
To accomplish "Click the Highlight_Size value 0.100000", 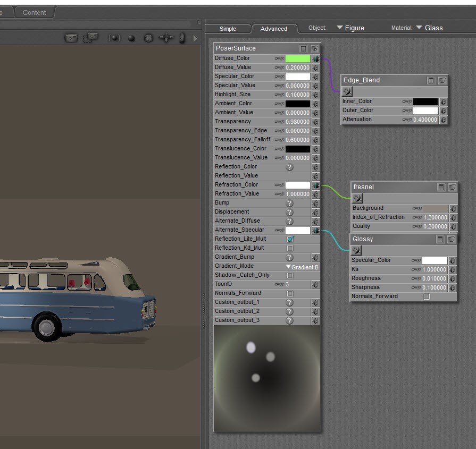I will [297, 95].
